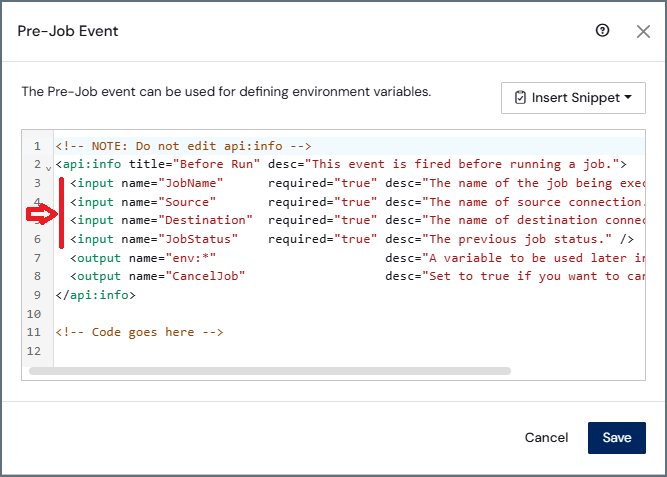The image size is (667, 477).
Task: Click the closing </api:info> tag
Action: pyautogui.click(x=96, y=295)
